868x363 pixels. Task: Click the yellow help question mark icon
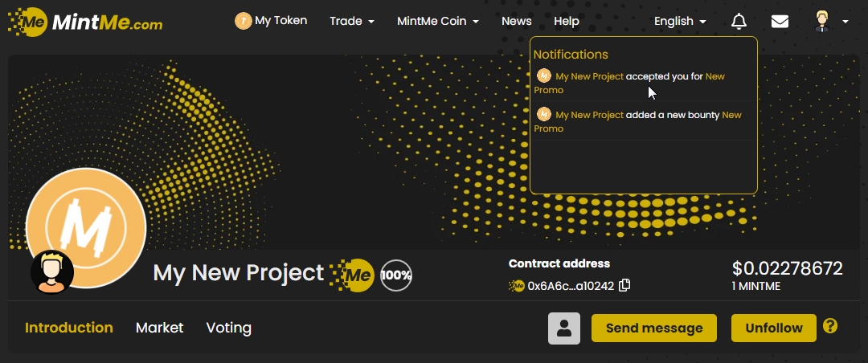click(830, 326)
